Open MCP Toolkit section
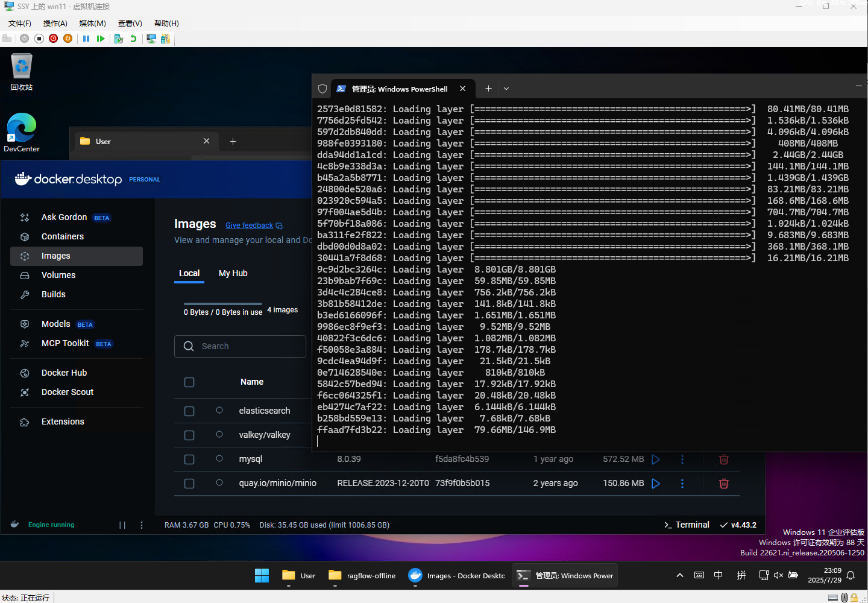 [x=76, y=343]
